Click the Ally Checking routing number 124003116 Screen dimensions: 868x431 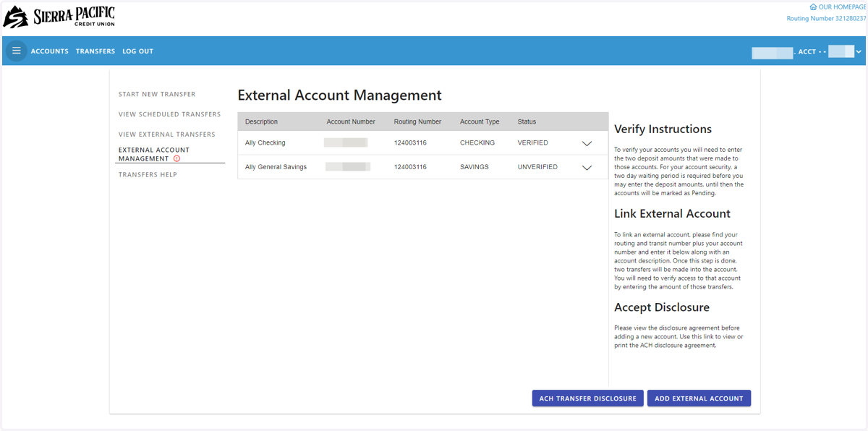pos(410,143)
